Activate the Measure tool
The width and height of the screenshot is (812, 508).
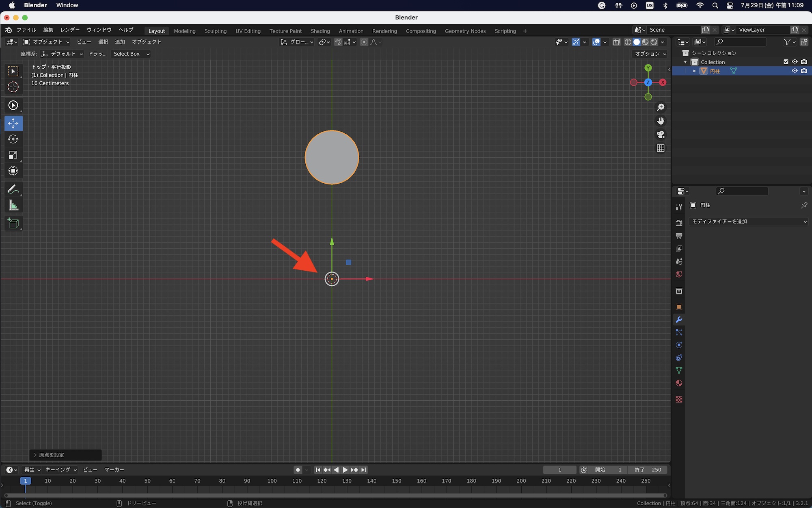[x=13, y=206]
